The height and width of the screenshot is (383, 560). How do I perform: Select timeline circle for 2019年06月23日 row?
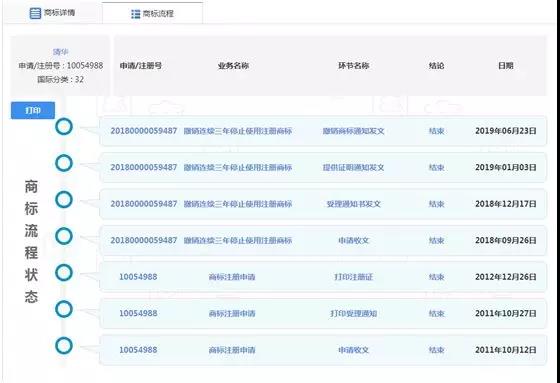(64, 126)
